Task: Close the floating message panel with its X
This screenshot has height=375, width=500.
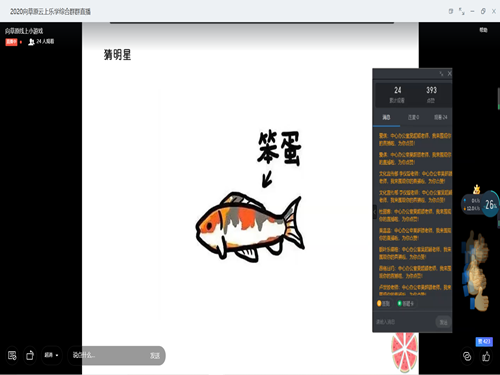Action: [x=449, y=73]
